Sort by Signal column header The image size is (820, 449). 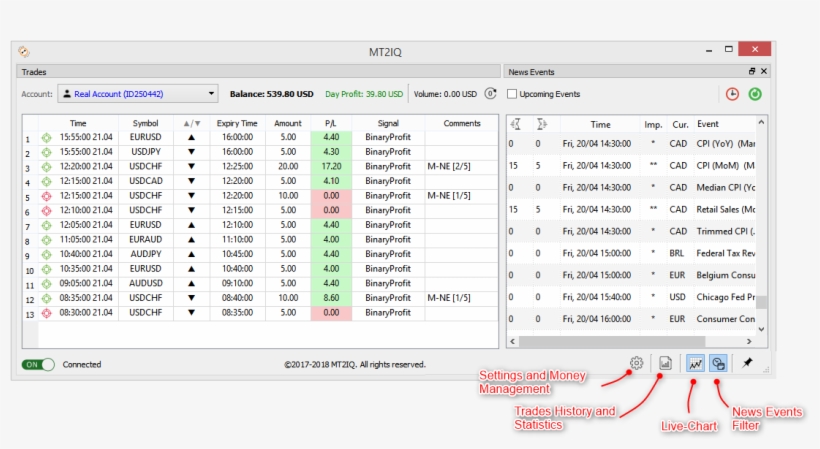coord(388,123)
